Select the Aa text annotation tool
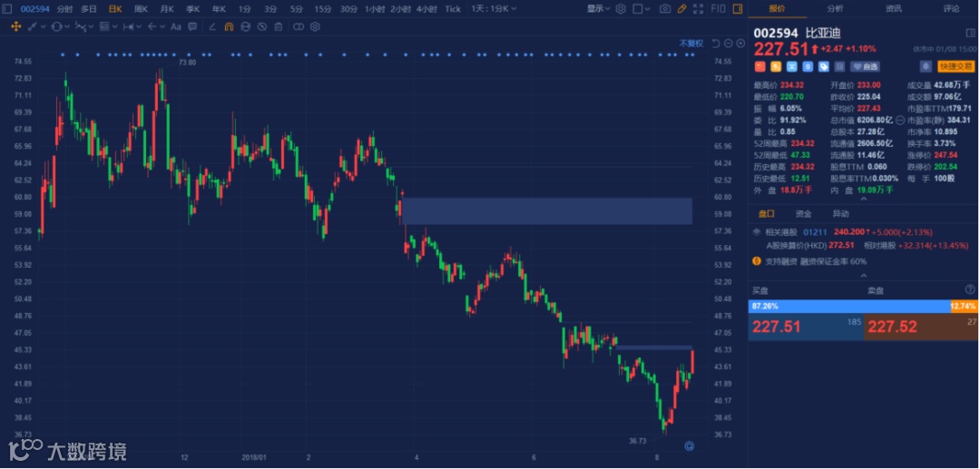980x469 pixels. [176, 27]
